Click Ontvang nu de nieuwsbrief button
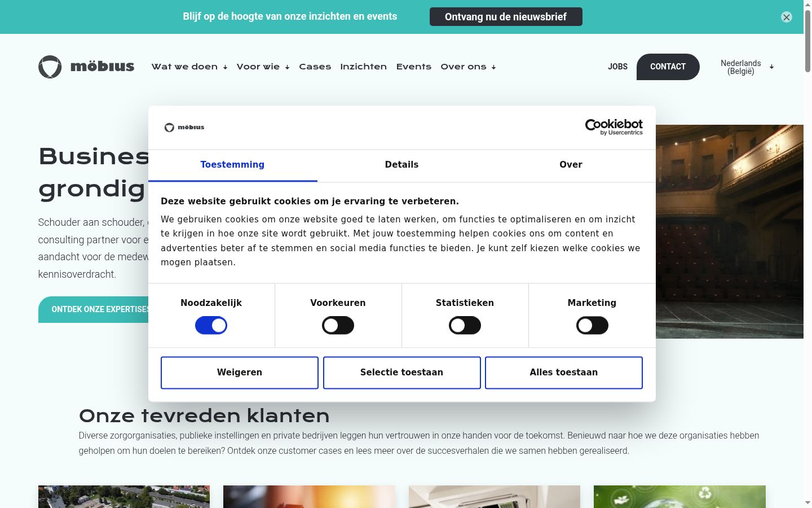The height and width of the screenshot is (508, 812). (506, 17)
